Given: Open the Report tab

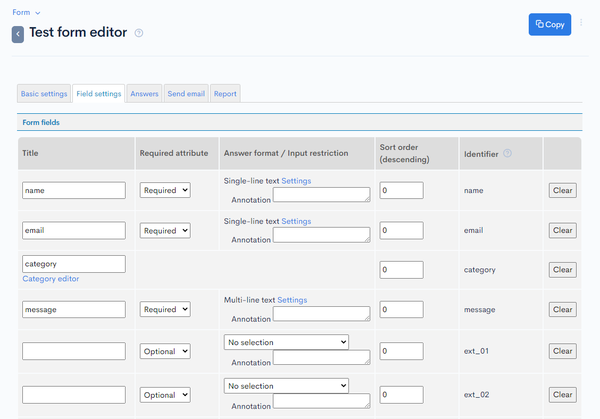Looking at the screenshot, I should click(225, 94).
